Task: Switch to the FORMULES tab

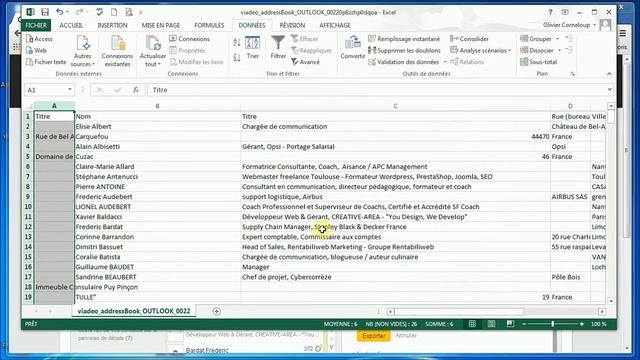Action: (209, 25)
